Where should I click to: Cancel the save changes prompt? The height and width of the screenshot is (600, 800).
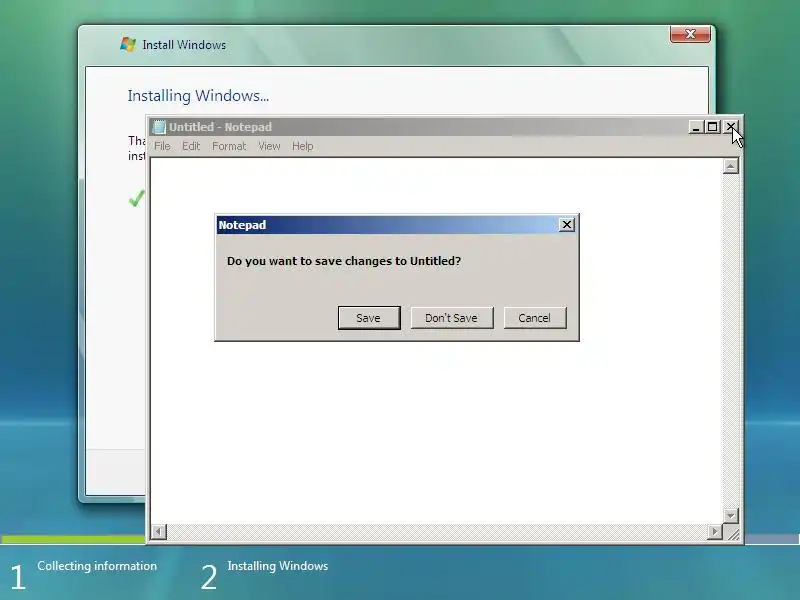click(535, 318)
